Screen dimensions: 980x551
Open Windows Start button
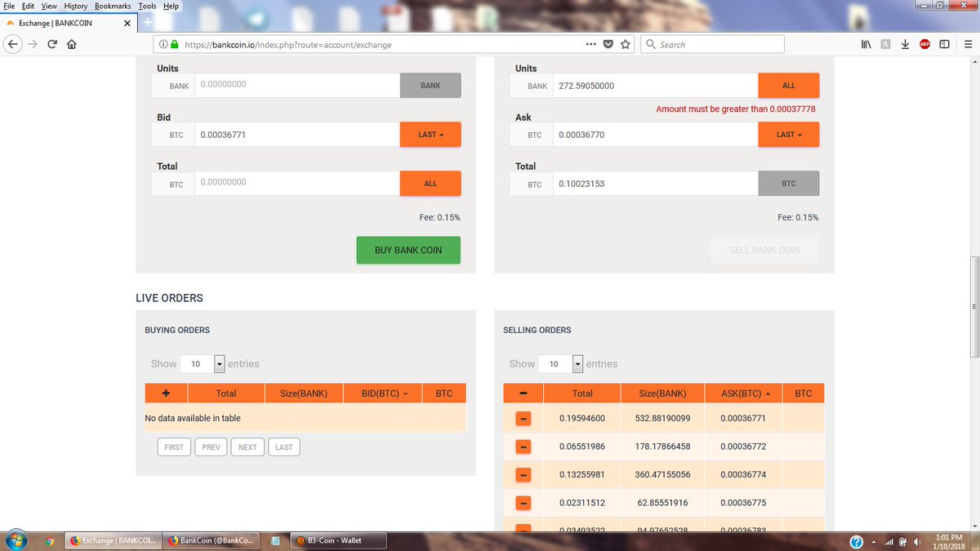pyautogui.click(x=16, y=540)
